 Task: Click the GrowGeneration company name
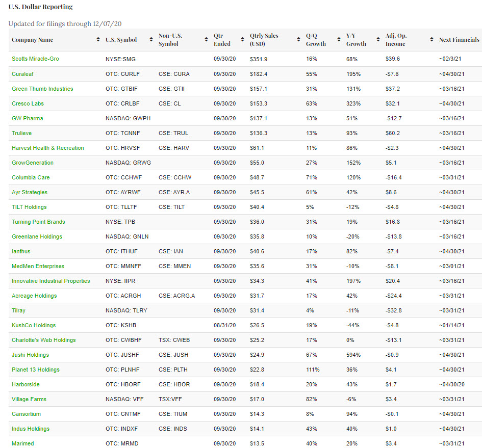[x=32, y=163]
